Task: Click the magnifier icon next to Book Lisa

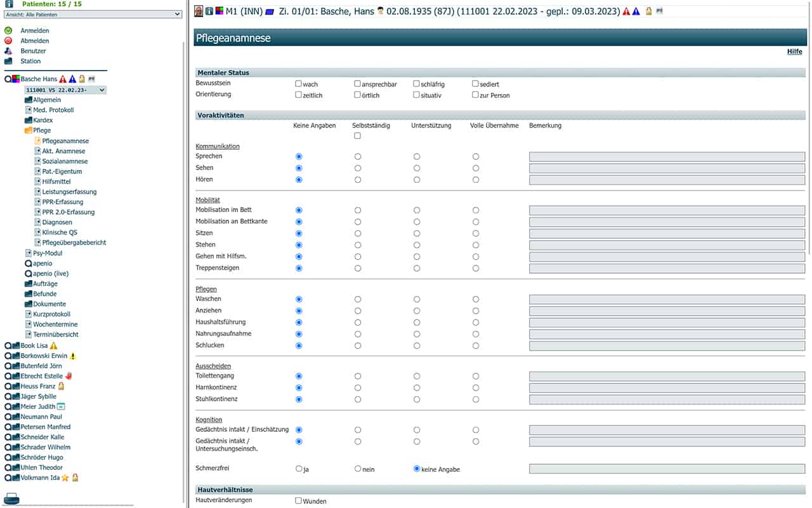Action: (8, 346)
